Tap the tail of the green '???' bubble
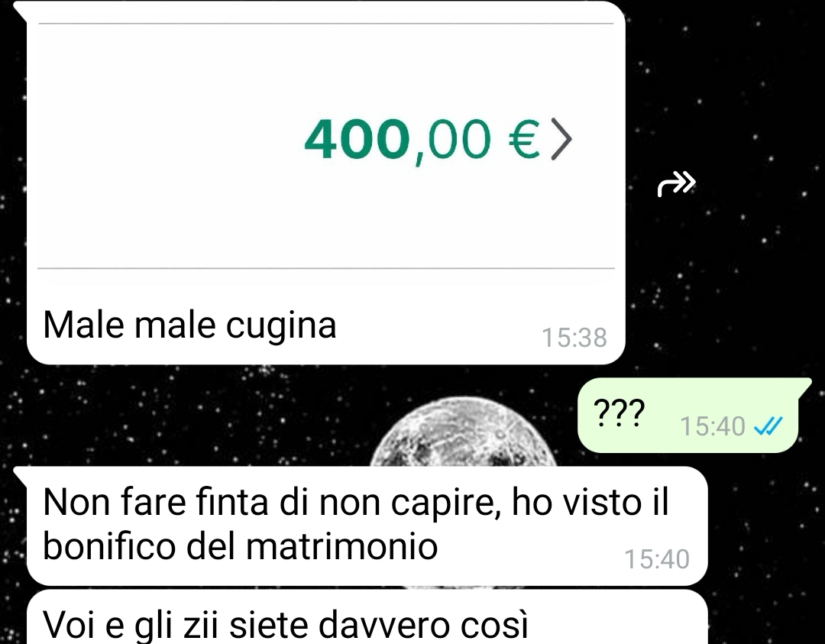 coord(805,384)
